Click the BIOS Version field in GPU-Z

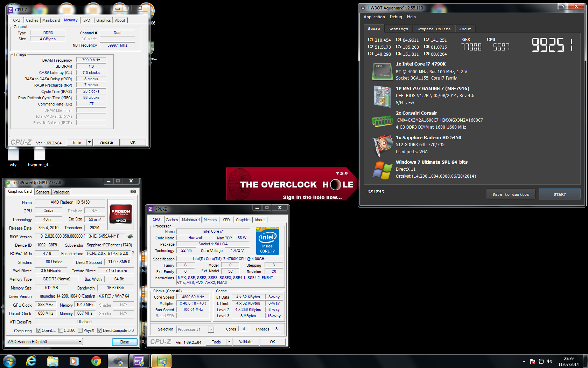click(x=80, y=237)
